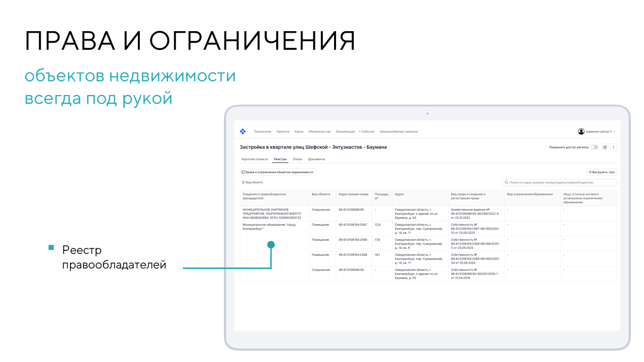
Task: Click the blue diamond app logo
Action: (243, 131)
